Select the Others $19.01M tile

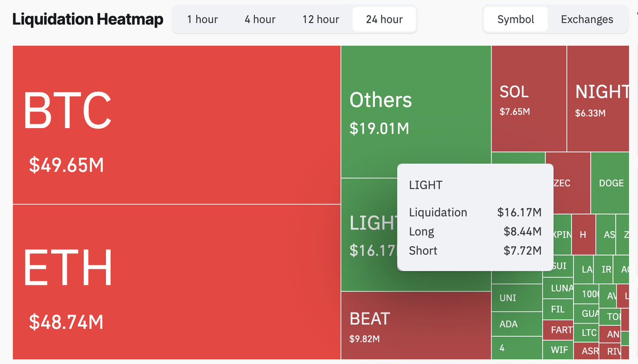pyautogui.click(x=415, y=112)
